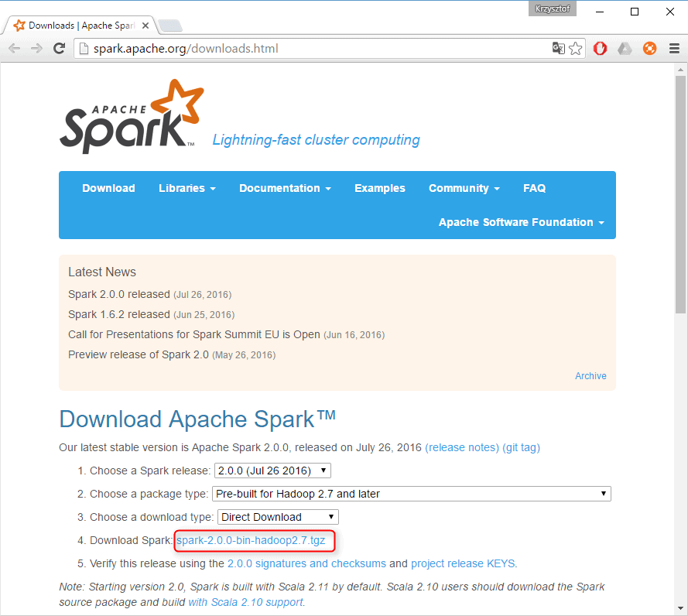Click the page icon in address bar

tap(84, 48)
